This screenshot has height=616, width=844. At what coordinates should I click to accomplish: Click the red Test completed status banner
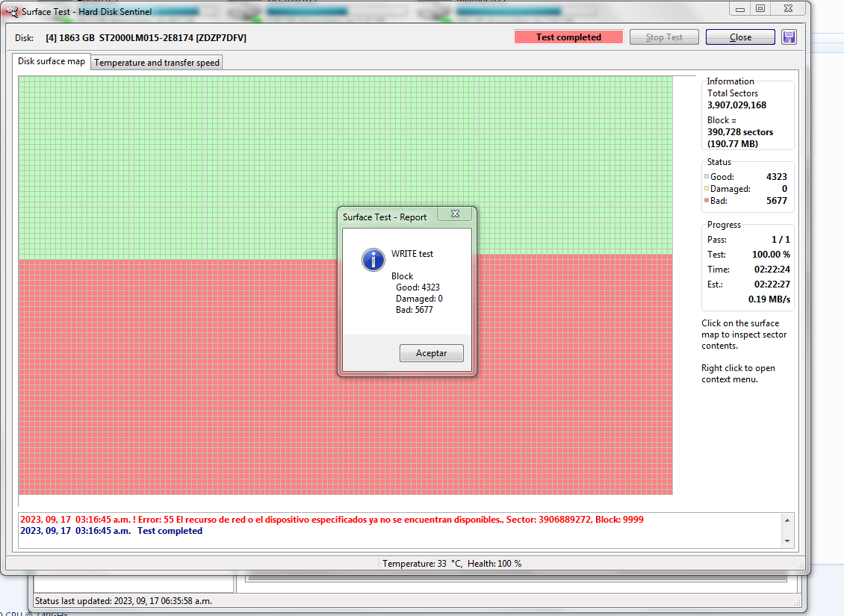click(x=568, y=37)
